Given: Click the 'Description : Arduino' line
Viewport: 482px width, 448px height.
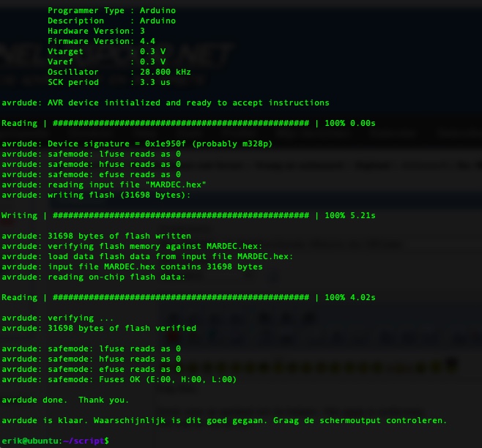Looking at the screenshot, I should [111, 20].
